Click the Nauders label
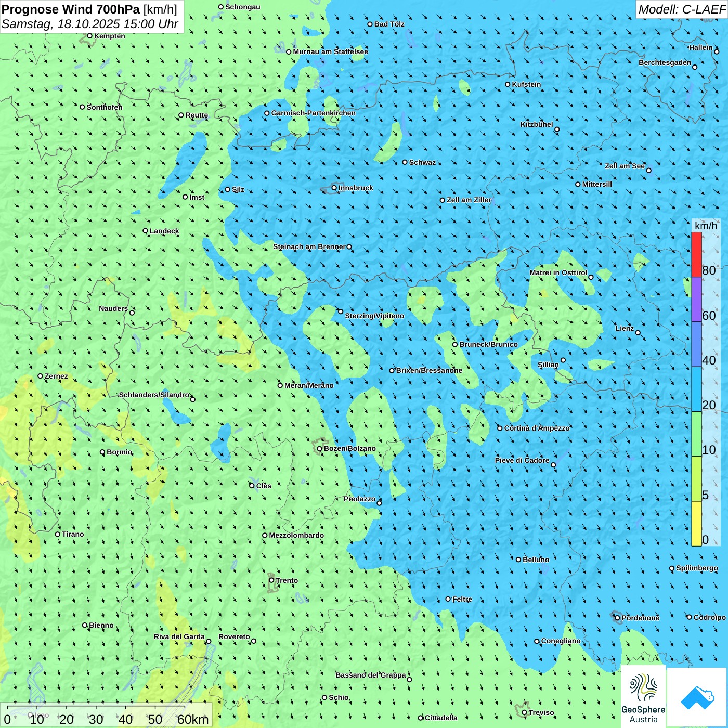The width and height of the screenshot is (728, 728). (113, 308)
